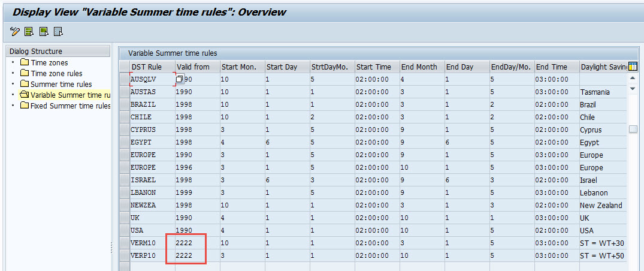This screenshot has width=644, height=271.
Task: Toggle Display/Change mode with the pencil icon
Action: [x=15, y=32]
